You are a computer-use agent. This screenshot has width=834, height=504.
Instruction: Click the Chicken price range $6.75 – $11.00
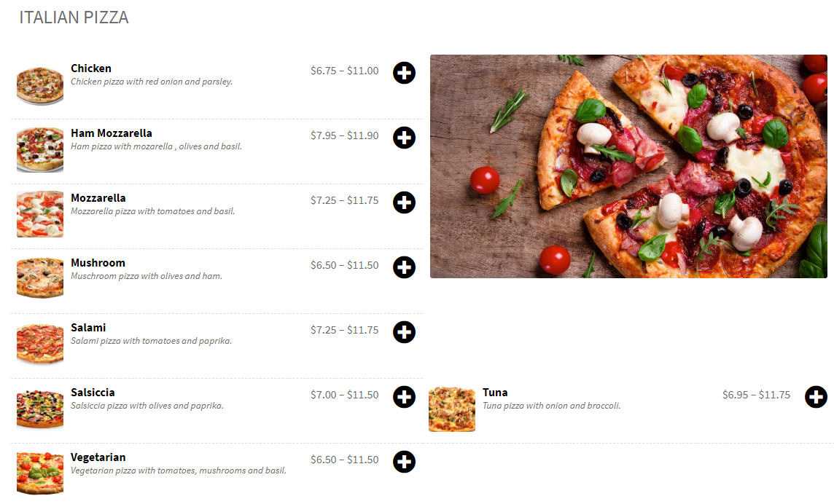344,71
